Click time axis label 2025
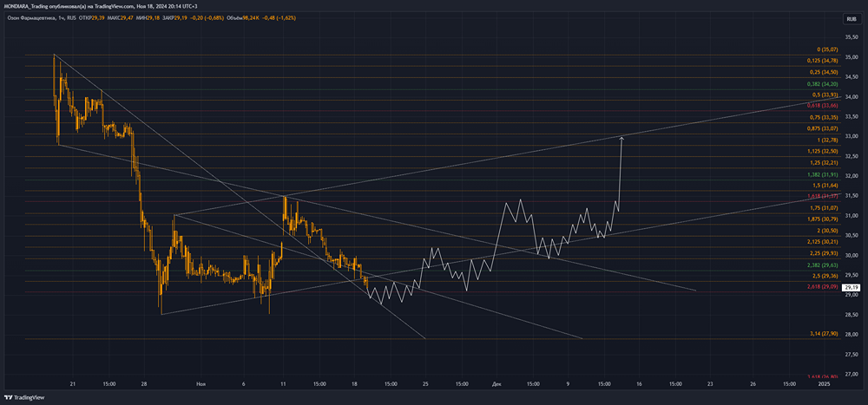868x405 pixels. point(825,382)
